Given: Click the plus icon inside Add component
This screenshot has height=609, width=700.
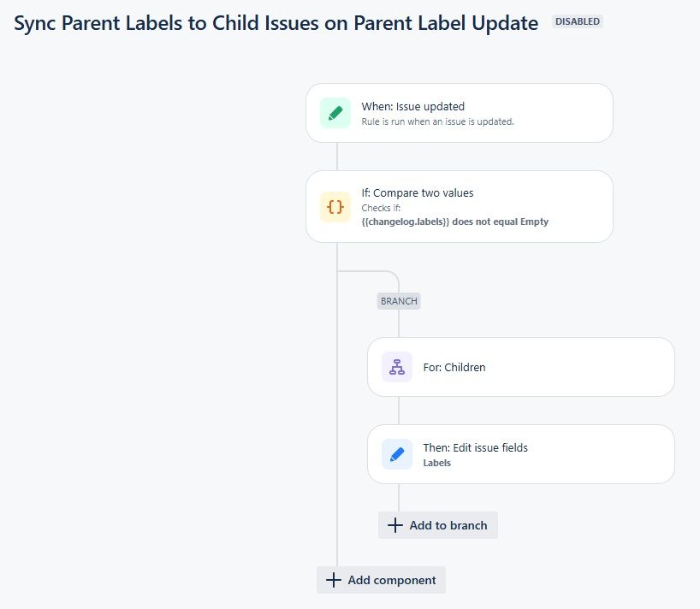Looking at the screenshot, I should coord(334,579).
